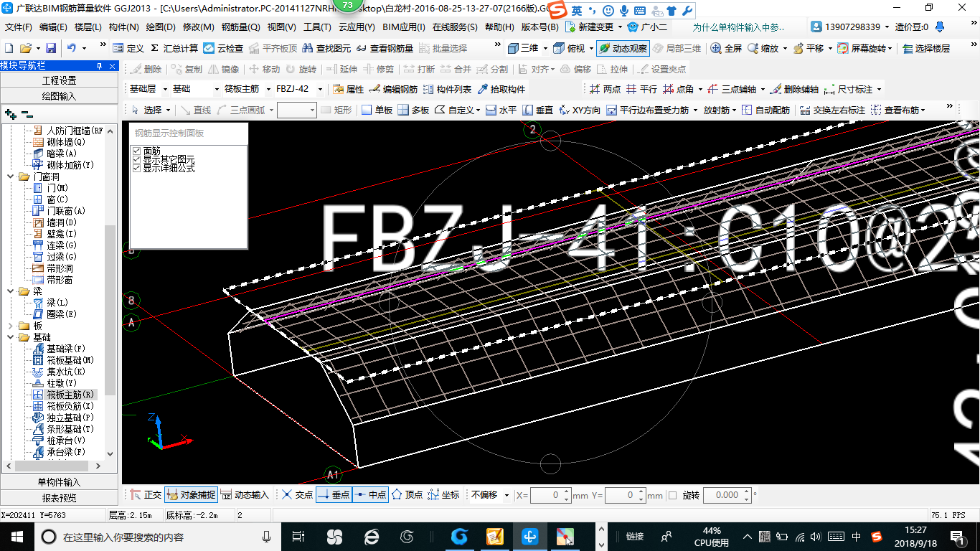This screenshot has width=980, height=551.
Task: Toggle 旋转 checkbox in bottom bar
Action: click(672, 495)
